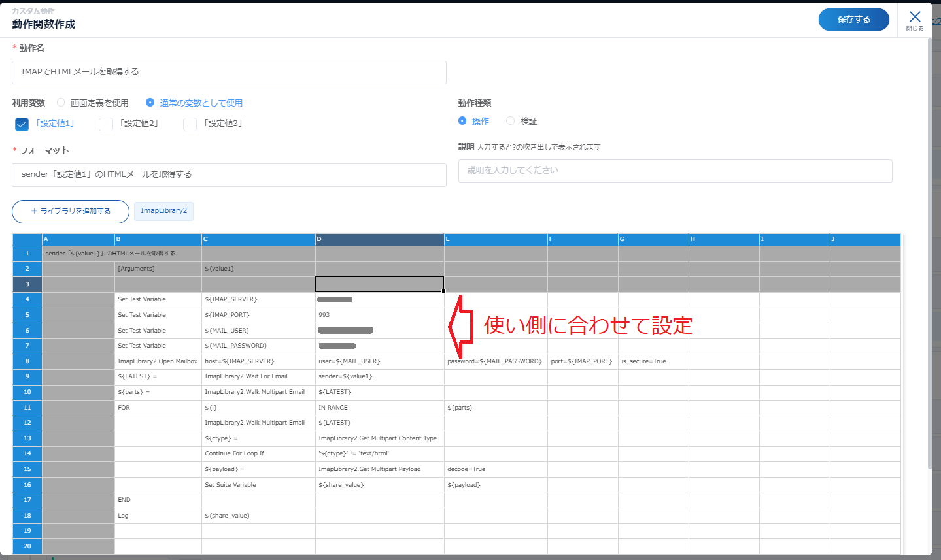This screenshot has width=941, height=560.
Task: Click the 保存する save button
Action: tap(853, 20)
